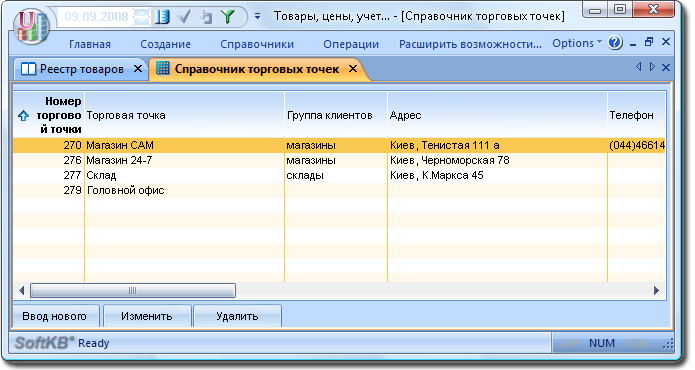Close active document via tab bar X
The width and height of the screenshot is (695, 370).
[x=666, y=67]
